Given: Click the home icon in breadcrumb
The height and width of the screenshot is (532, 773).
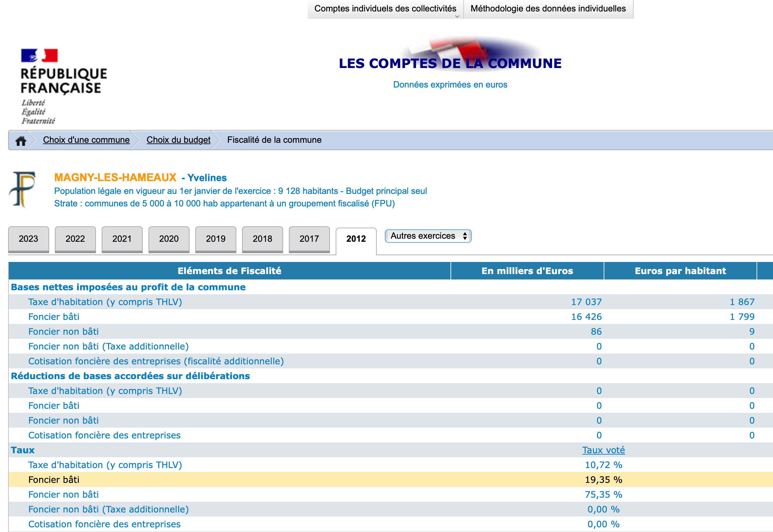Looking at the screenshot, I should tap(21, 141).
